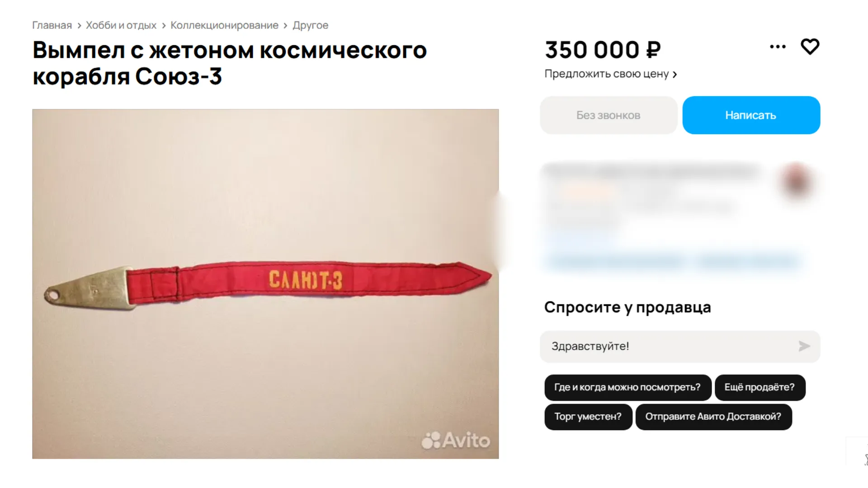Image resolution: width=868 pixels, height=488 pixels.
Task: Click chevron next to Предложить свою цену
Action: click(675, 75)
